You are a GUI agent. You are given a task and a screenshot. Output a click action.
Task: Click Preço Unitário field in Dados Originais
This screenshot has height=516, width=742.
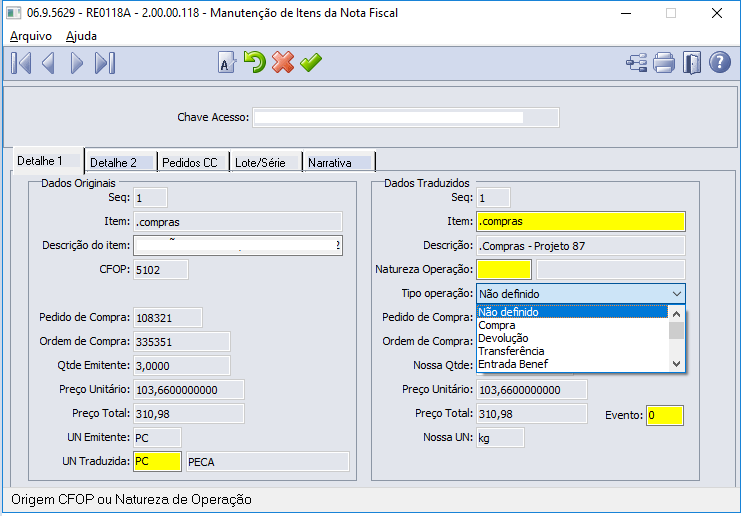point(189,390)
